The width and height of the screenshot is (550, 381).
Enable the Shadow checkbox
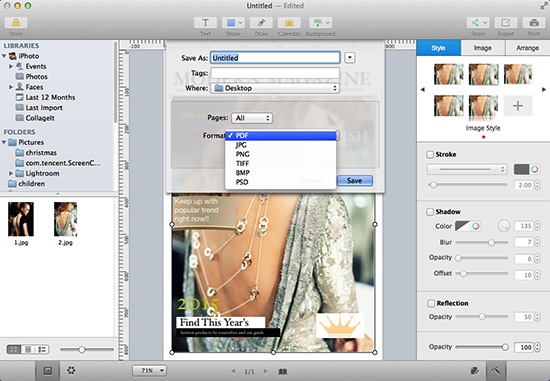[430, 212]
